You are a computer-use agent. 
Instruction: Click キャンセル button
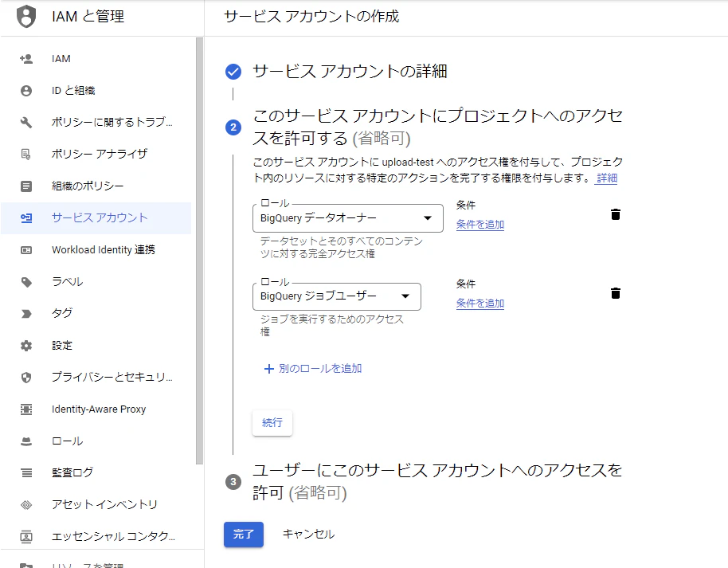(308, 535)
